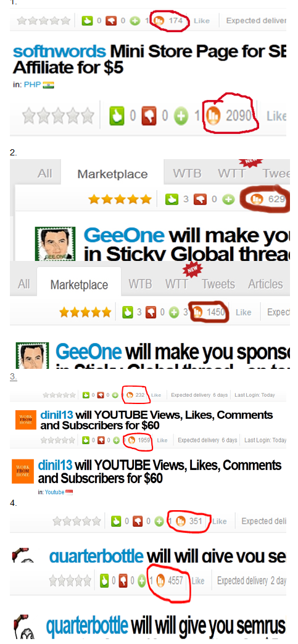
Task: Switch to the lower Tweets tab
Action: click(x=218, y=284)
